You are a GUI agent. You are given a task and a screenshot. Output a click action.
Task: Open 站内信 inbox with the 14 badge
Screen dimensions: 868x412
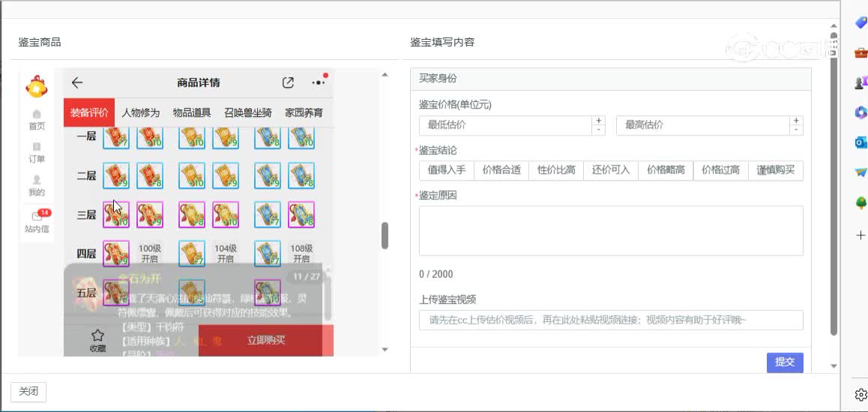pos(37,221)
